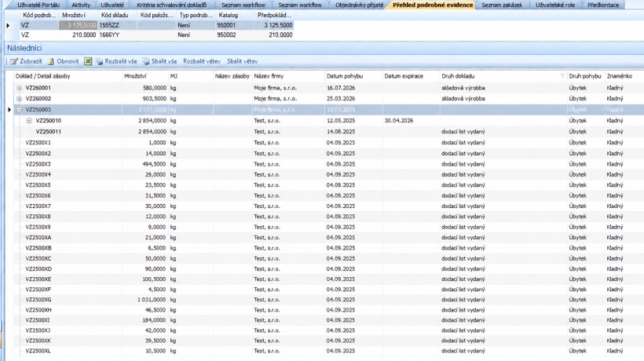The width and height of the screenshot is (644, 361).
Task: Collapse the VZ250010 child node
Action: click(x=29, y=121)
